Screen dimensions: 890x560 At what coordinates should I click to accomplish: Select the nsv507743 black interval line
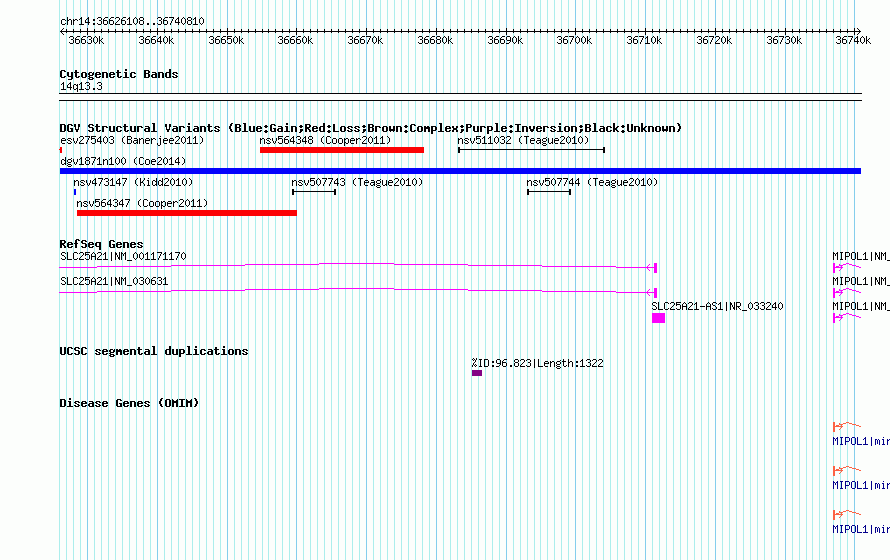(x=314, y=192)
